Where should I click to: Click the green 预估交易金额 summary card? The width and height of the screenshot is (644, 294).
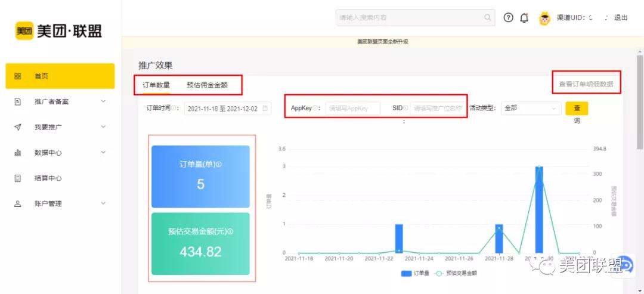pyautogui.click(x=200, y=243)
